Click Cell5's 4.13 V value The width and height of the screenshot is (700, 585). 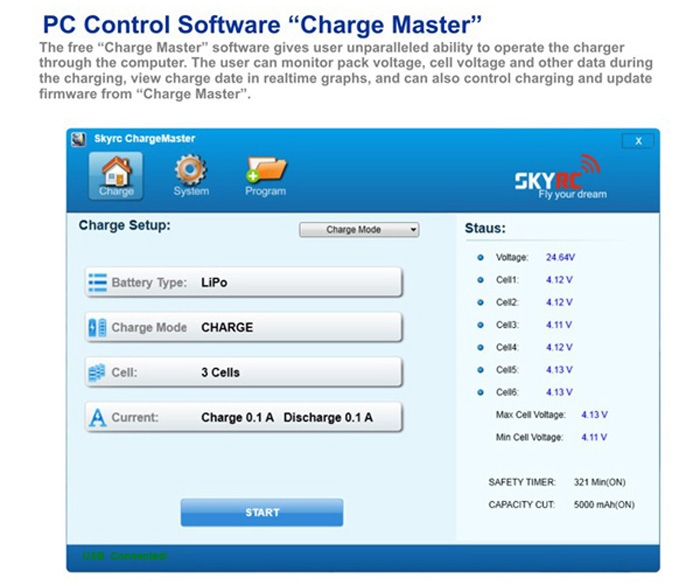[x=559, y=370]
